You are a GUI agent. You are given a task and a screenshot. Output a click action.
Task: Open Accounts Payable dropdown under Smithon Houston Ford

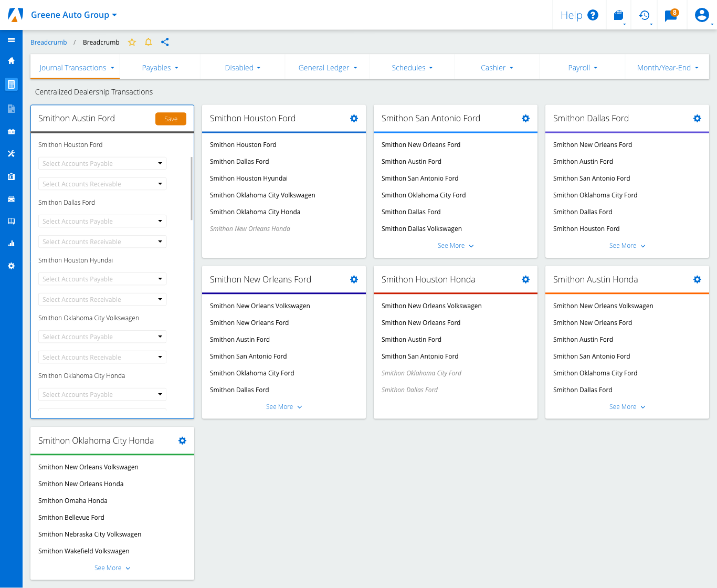click(x=102, y=164)
